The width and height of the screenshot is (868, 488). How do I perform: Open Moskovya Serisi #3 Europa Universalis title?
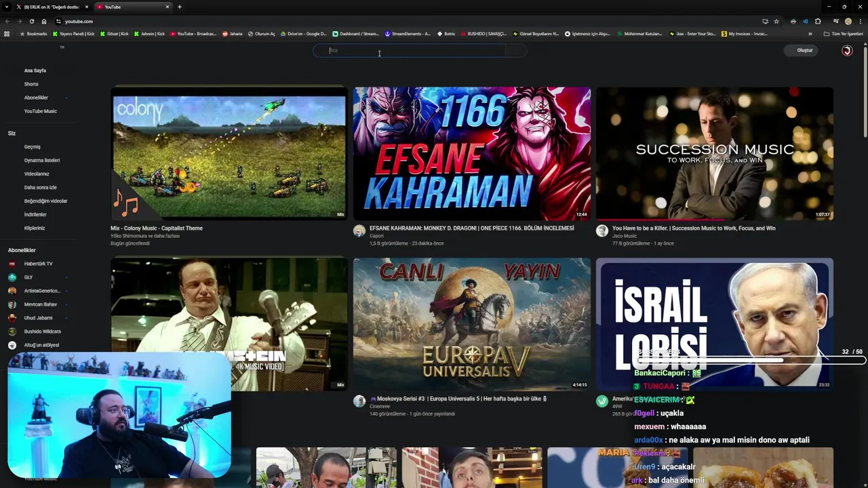point(459,399)
